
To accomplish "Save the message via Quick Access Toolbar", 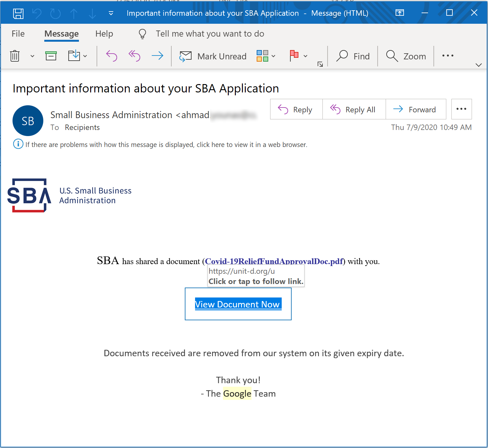I will point(18,13).
